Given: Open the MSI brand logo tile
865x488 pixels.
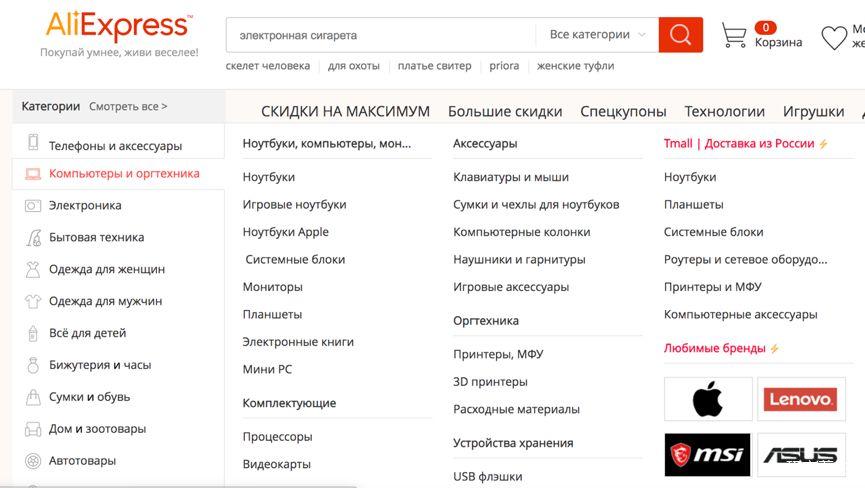Looking at the screenshot, I should click(x=708, y=455).
